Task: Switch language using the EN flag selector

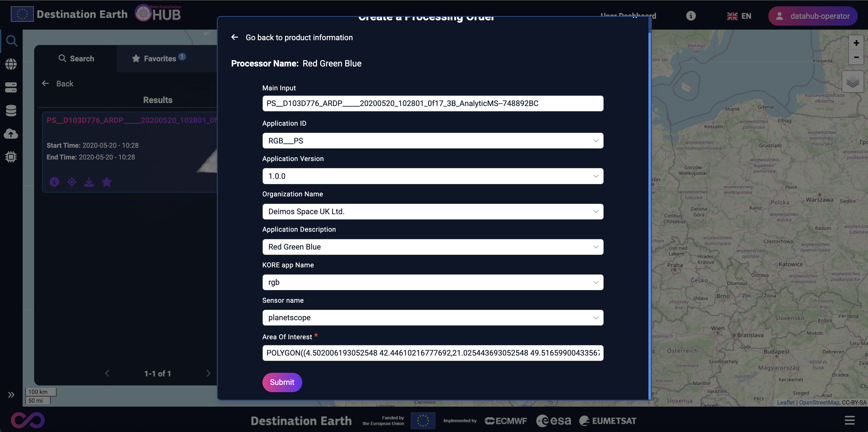Action: click(x=739, y=16)
